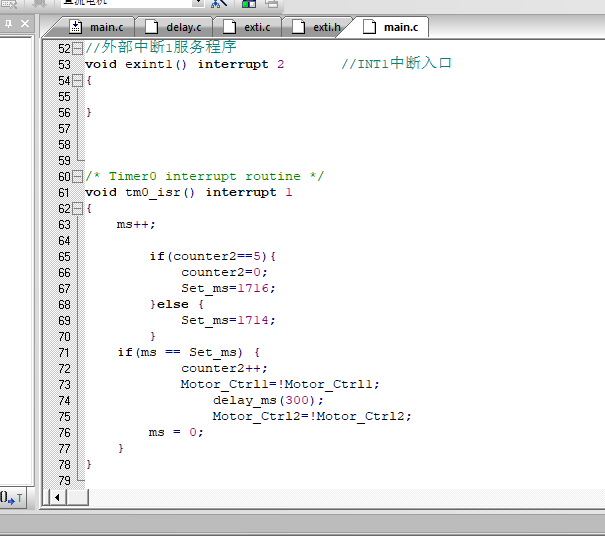Image resolution: width=605 pixels, height=537 pixels.
Task: Open the exti.h tab
Action: (x=316, y=27)
